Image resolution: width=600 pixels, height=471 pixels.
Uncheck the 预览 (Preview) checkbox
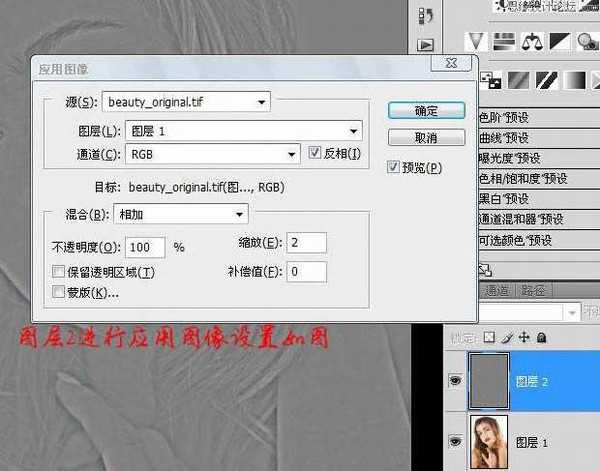(x=393, y=167)
